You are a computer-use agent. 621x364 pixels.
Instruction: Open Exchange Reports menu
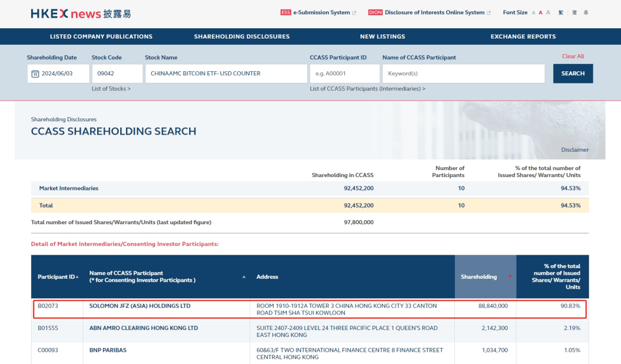tap(523, 36)
